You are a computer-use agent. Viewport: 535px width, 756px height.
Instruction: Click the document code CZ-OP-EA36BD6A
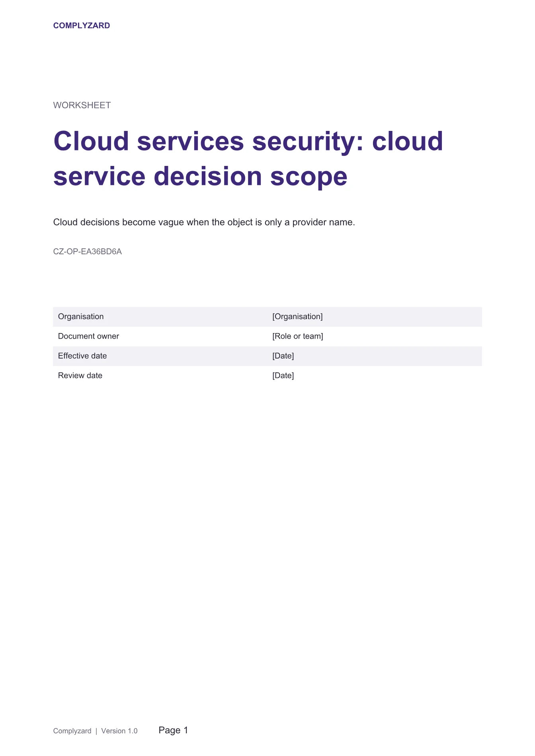pyautogui.click(x=88, y=251)
